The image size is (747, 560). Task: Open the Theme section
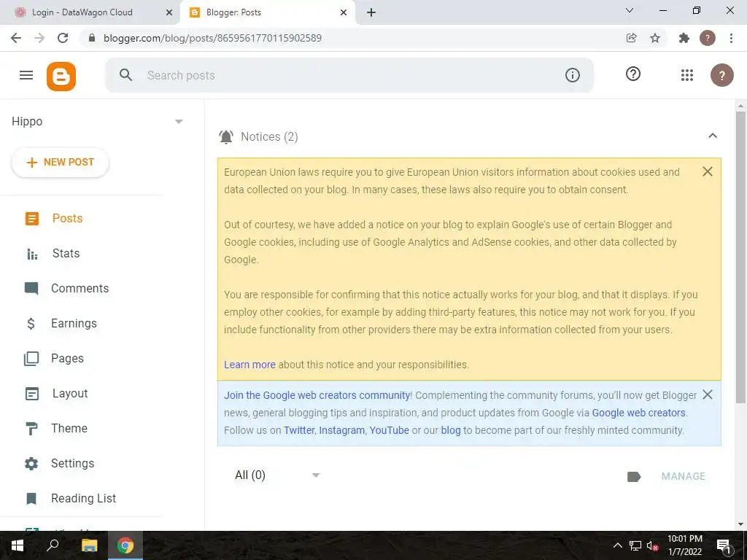[x=69, y=429]
